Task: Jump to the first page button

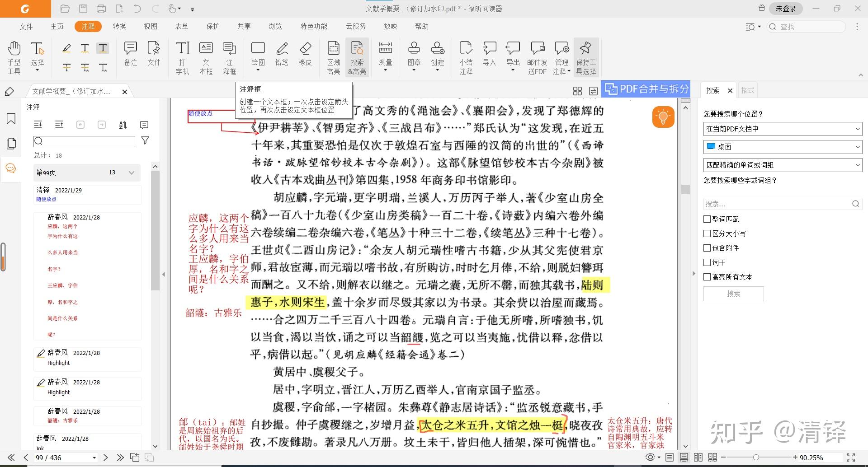Action: pos(11,458)
